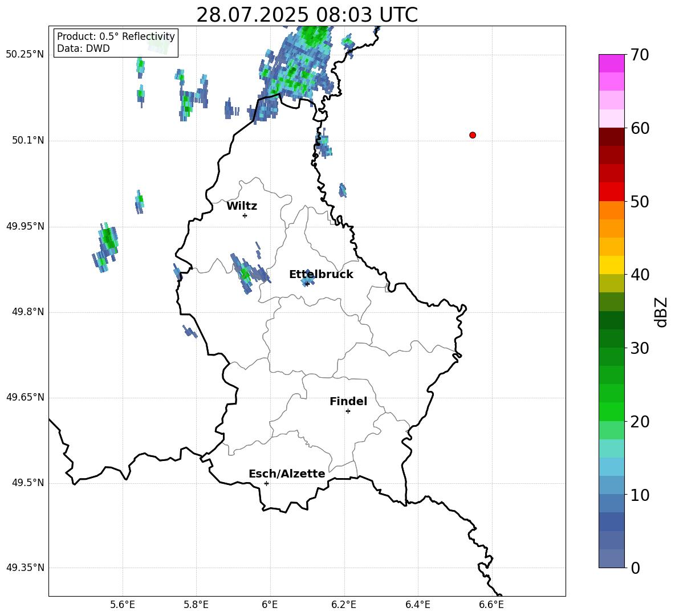Click the title '28.07.2025 08:03 UTC'
Viewport: 675px width, 616px height.
(x=307, y=15)
